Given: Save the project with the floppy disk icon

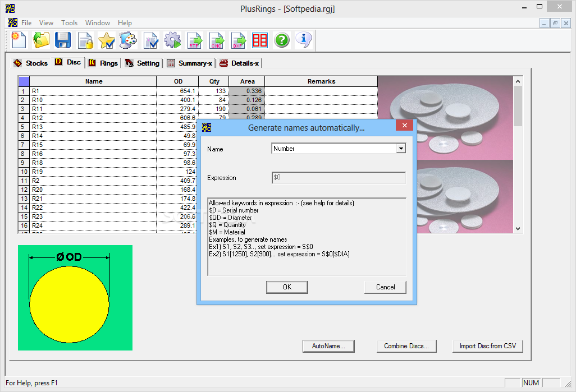Looking at the screenshot, I should tap(63, 40).
